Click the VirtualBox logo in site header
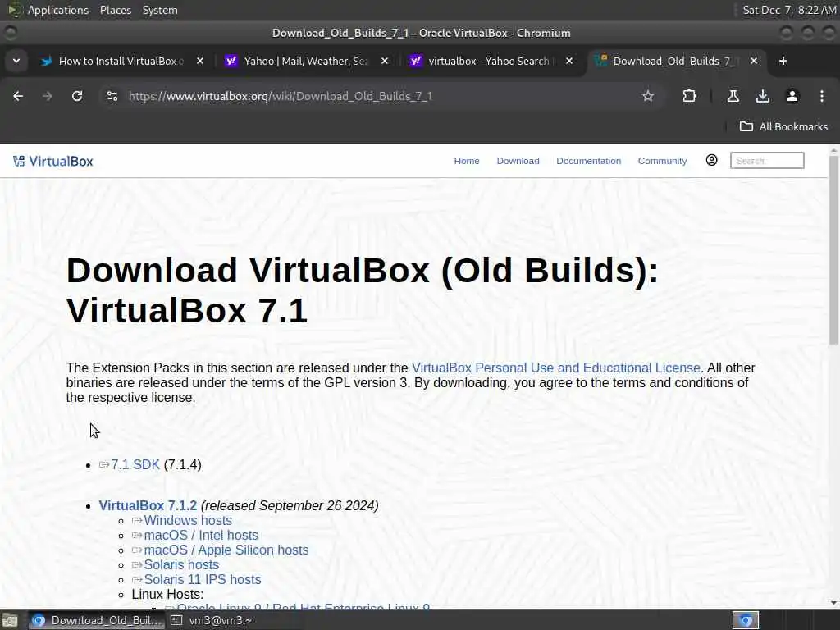This screenshot has height=630, width=840. tap(53, 162)
